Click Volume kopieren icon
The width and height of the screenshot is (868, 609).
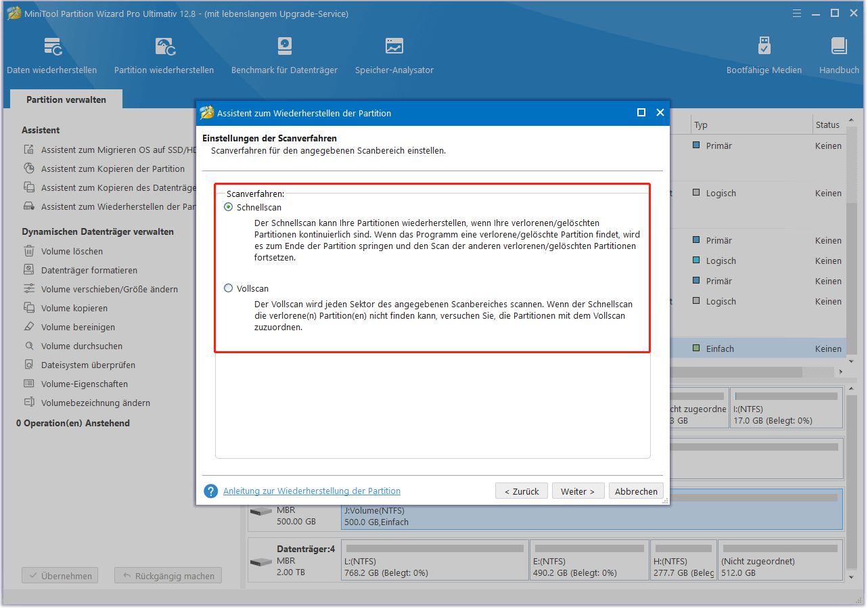pyautogui.click(x=29, y=308)
